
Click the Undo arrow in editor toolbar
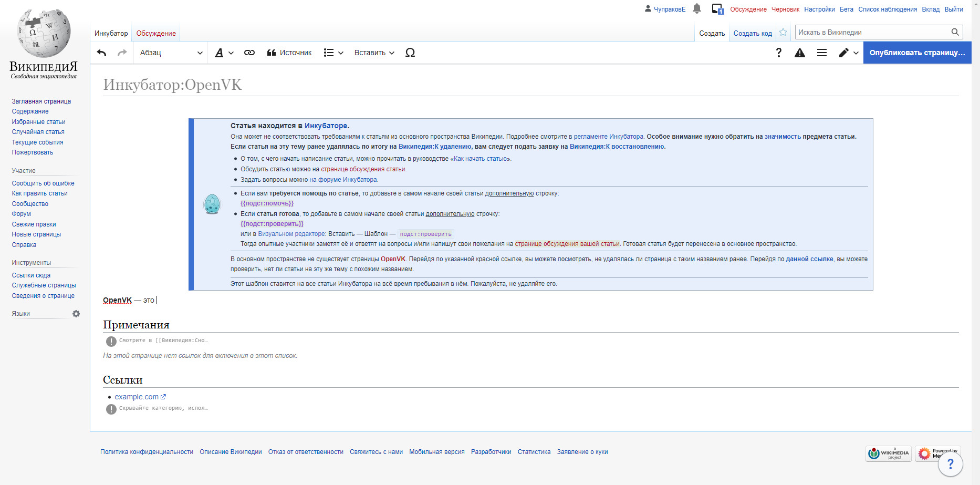[102, 53]
